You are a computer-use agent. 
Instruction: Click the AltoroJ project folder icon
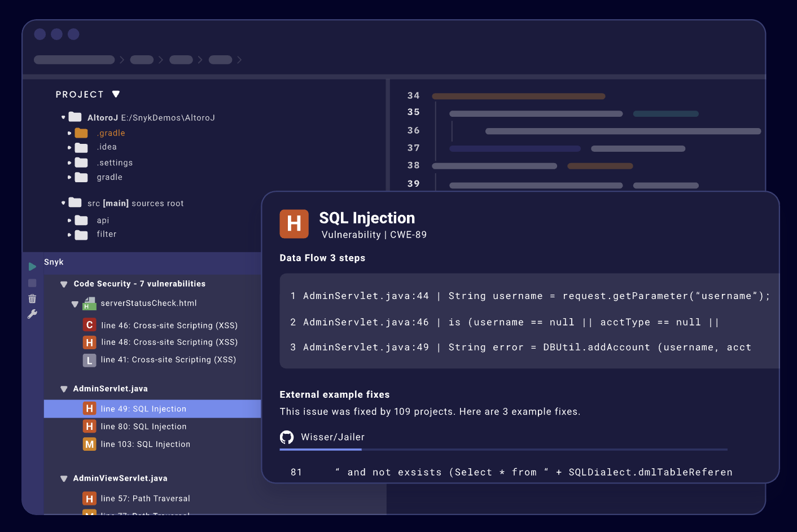coord(75,117)
